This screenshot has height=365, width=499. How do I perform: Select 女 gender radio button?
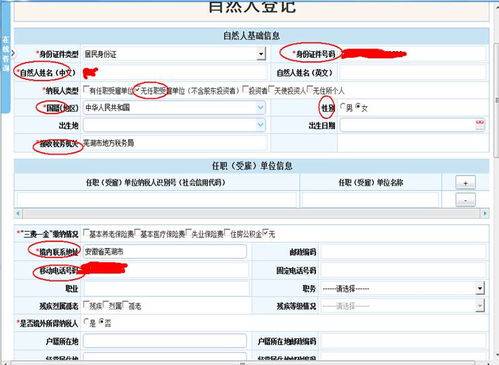click(358, 107)
